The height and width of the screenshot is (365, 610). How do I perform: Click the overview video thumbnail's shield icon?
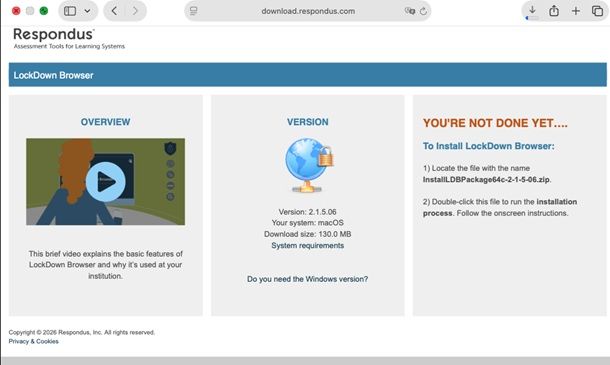coord(170,148)
